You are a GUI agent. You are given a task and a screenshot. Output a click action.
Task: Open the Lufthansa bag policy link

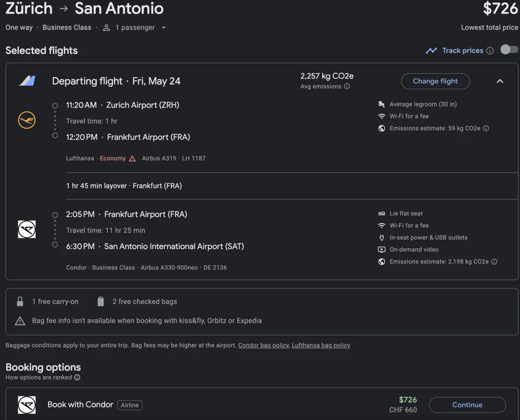(321, 345)
